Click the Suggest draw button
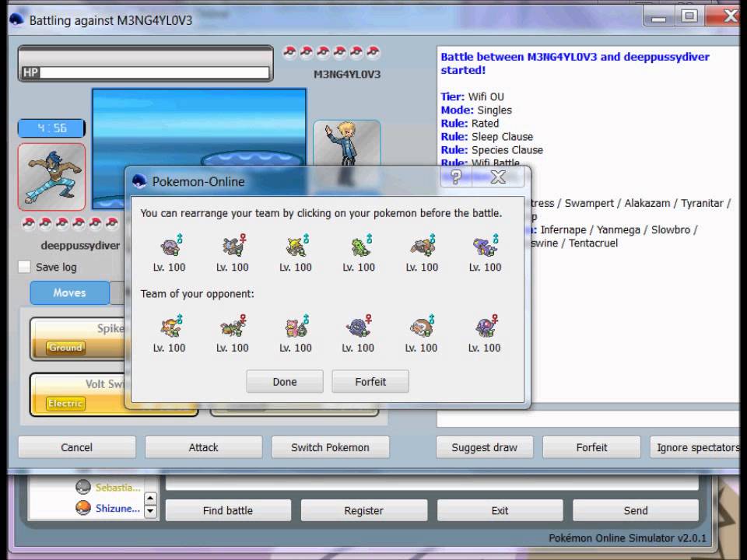This screenshot has height=560, width=747. [485, 447]
